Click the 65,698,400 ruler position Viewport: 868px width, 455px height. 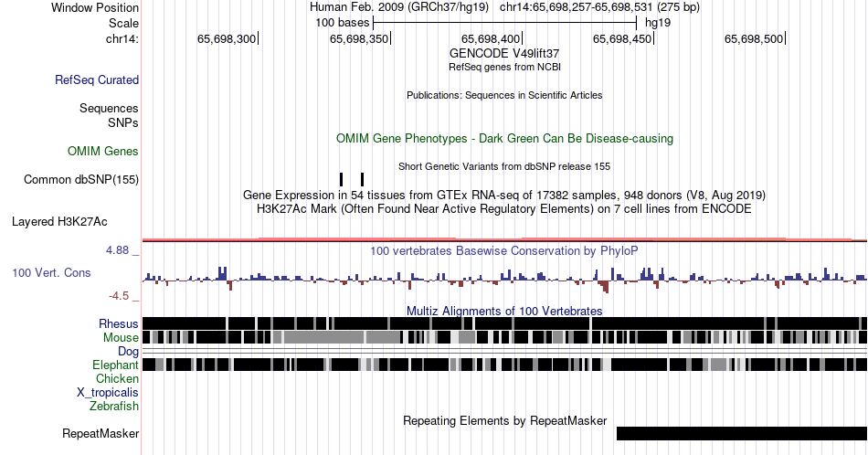pyautogui.click(x=491, y=38)
